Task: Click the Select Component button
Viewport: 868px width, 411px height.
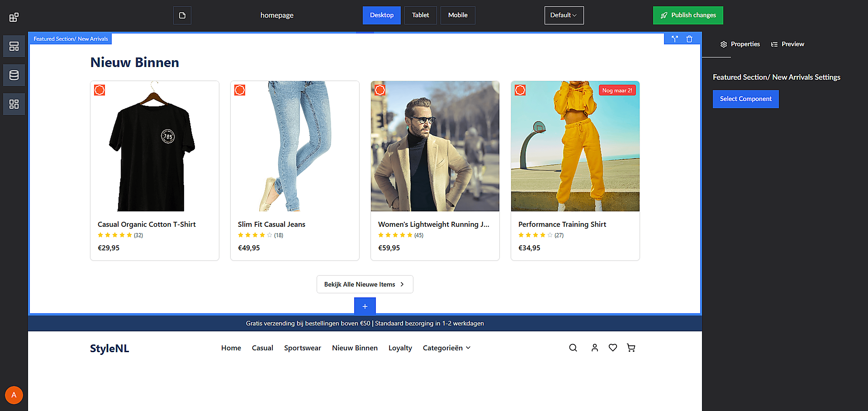Action: click(746, 99)
